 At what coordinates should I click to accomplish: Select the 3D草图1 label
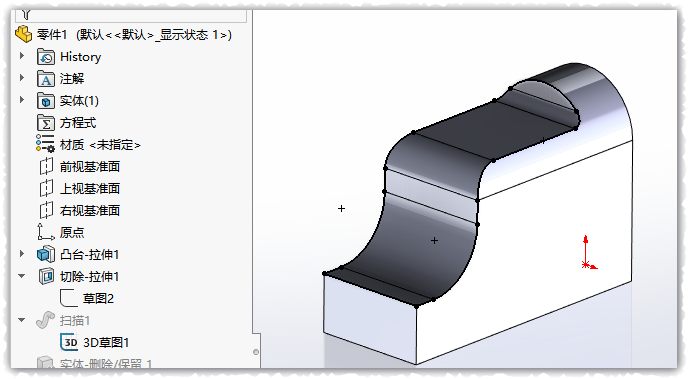click(106, 342)
